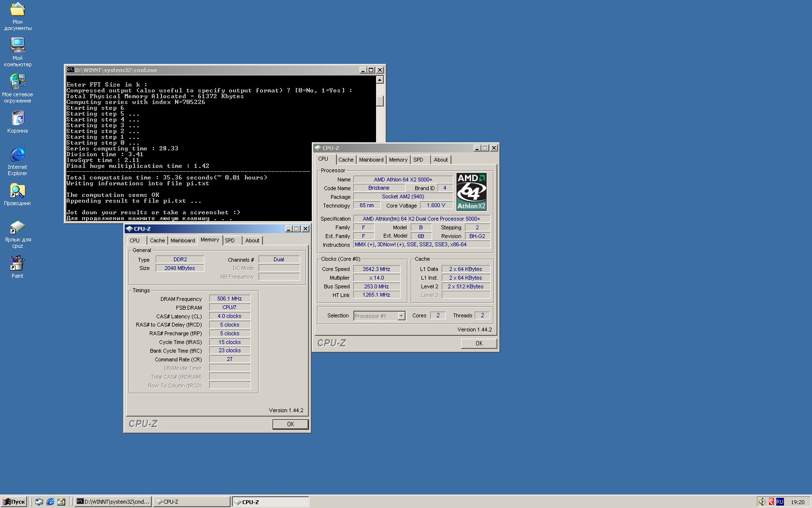This screenshot has width=812, height=508.
Task: Click the cmd window scrollbar up arrow
Action: click(x=380, y=80)
